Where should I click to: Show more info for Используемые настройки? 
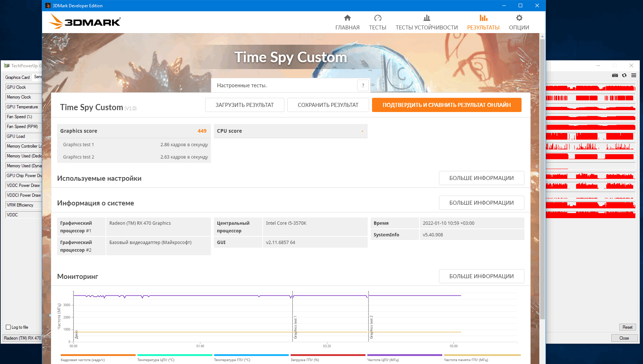(x=482, y=178)
